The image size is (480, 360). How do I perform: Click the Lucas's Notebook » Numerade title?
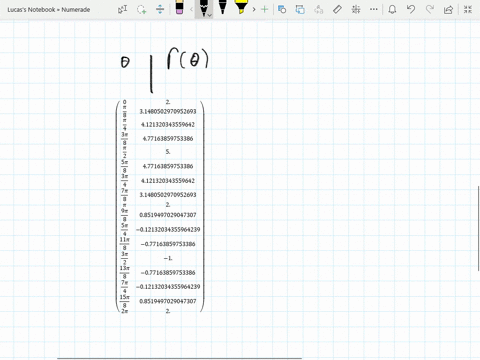pos(49,10)
